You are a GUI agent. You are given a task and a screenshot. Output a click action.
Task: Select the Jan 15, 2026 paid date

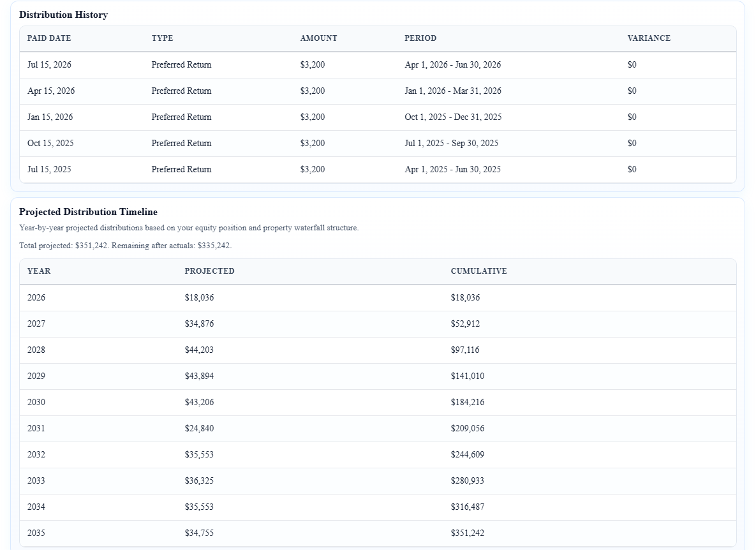tap(50, 117)
